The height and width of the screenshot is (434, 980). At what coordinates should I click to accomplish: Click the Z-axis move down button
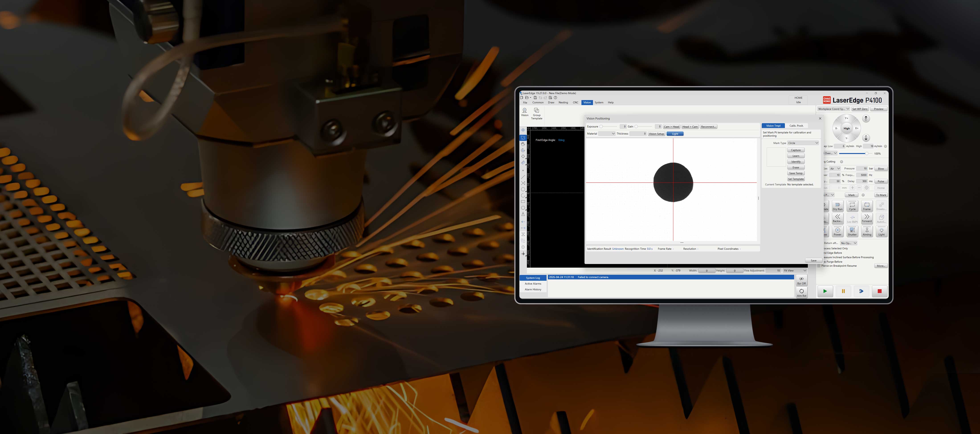coord(866,138)
